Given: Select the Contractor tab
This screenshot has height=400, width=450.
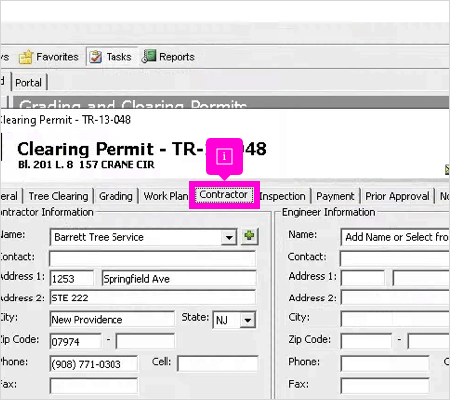Looking at the screenshot, I should click(224, 195).
